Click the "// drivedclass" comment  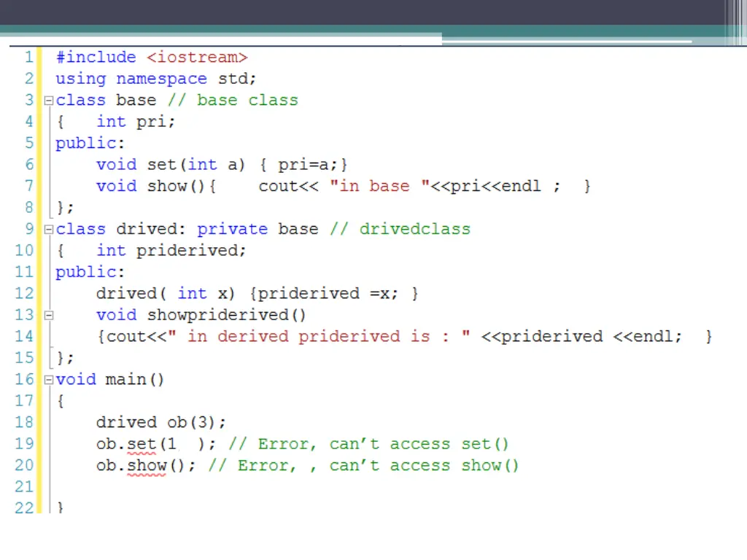[x=400, y=230]
